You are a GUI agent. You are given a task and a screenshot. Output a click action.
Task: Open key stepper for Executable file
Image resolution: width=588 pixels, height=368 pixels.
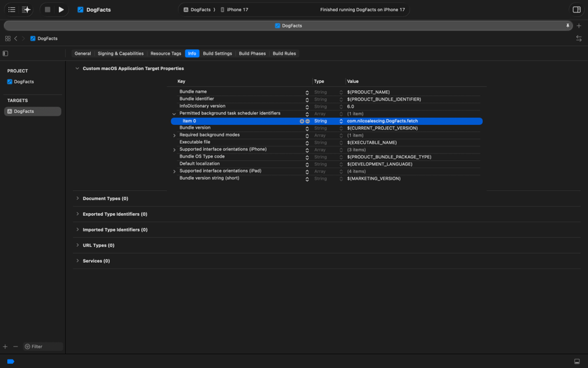pos(307,142)
